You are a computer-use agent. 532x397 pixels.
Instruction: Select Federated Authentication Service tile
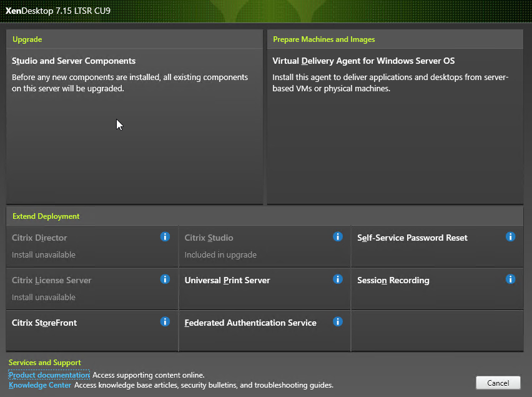point(265,331)
